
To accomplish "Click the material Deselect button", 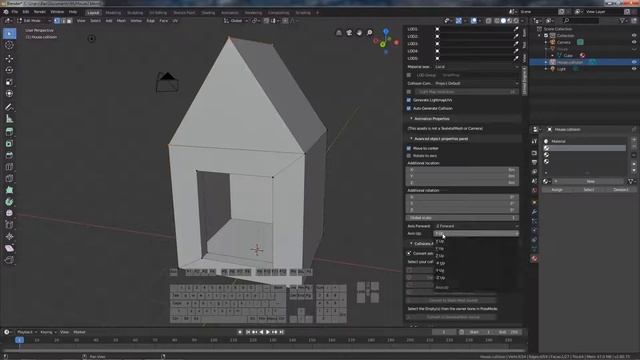I will pyautogui.click(x=620, y=190).
